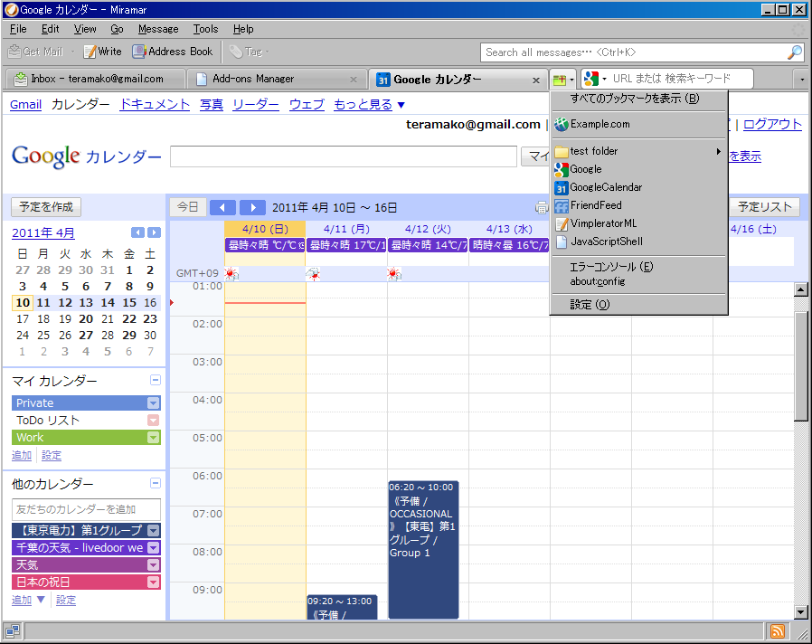The height and width of the screenshot is (644, 812).
Task: Switch to the Add-ons Manager tab
Action: point(276,79)
